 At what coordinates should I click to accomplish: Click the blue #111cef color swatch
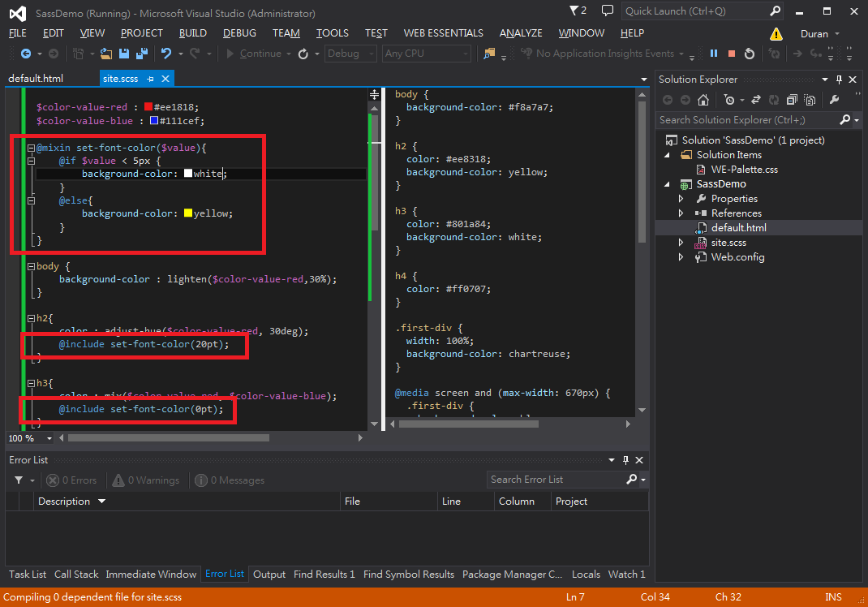click(x=154, y=120)
